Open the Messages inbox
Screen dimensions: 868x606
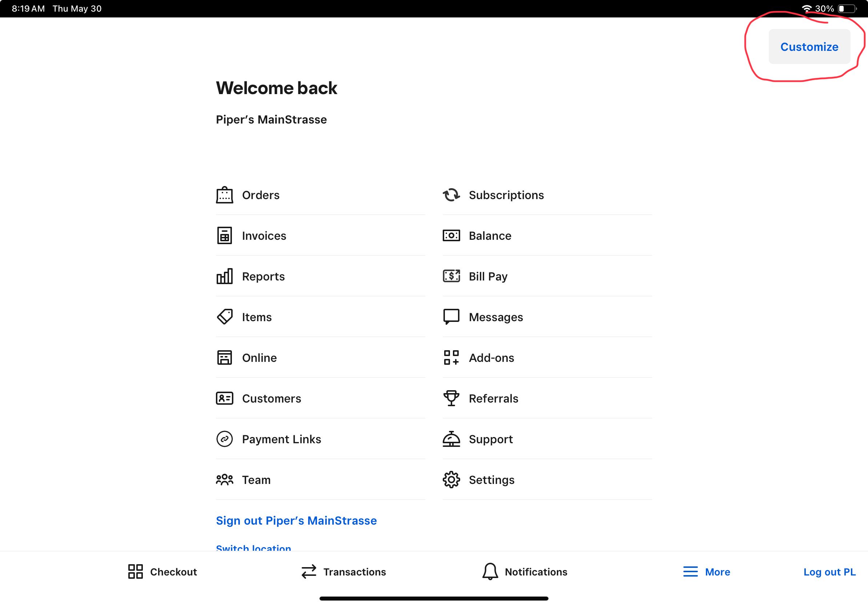point(496,317)
